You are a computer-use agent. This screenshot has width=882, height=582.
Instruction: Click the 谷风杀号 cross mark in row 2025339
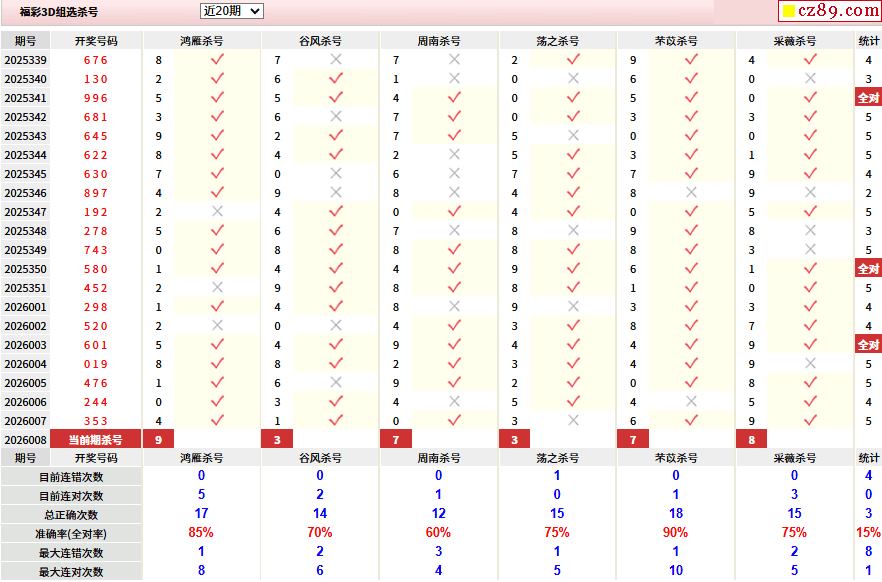tap(336, 60)
